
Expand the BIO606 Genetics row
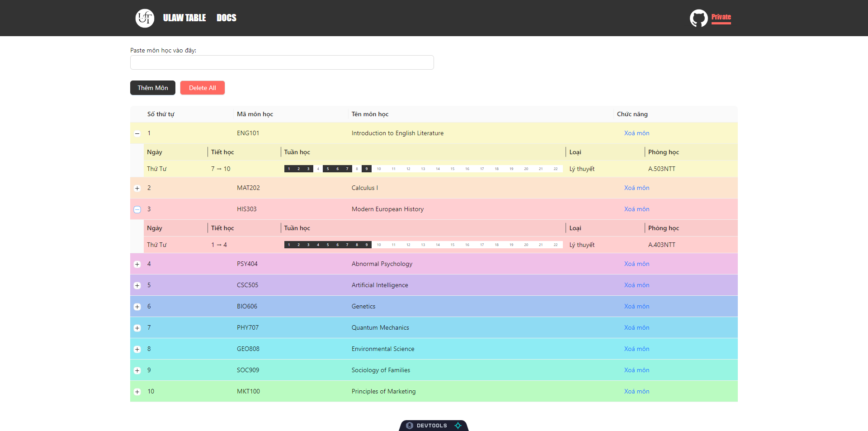[137, 307]
